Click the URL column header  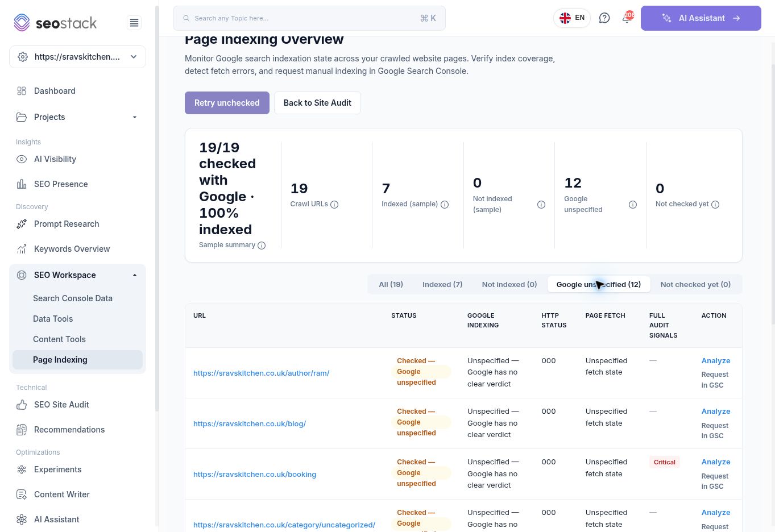tap(200, 315)
